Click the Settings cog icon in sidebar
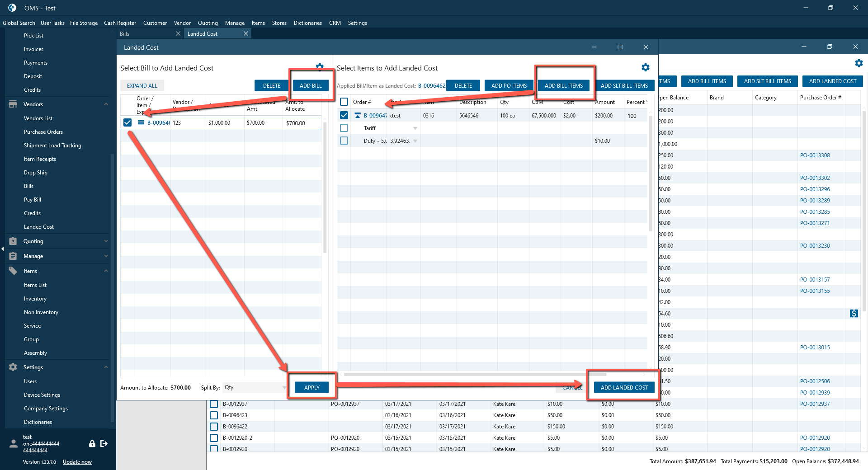The height and width of the screenshot is (470, 868). pos(13,367)
